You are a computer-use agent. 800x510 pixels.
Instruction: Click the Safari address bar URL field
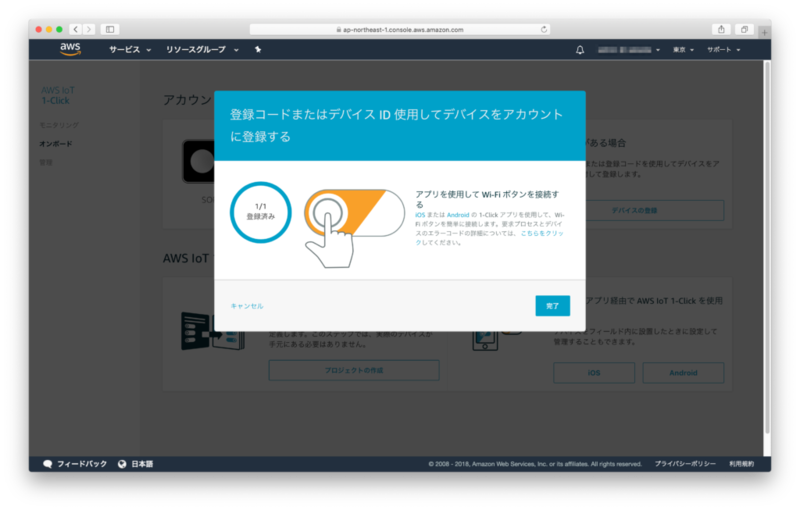click(399, 30)
